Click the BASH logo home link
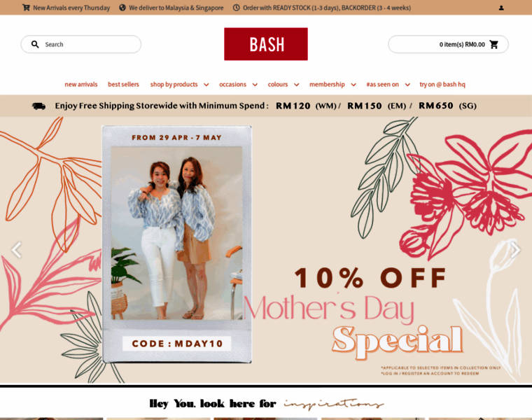 coord(266,44)
